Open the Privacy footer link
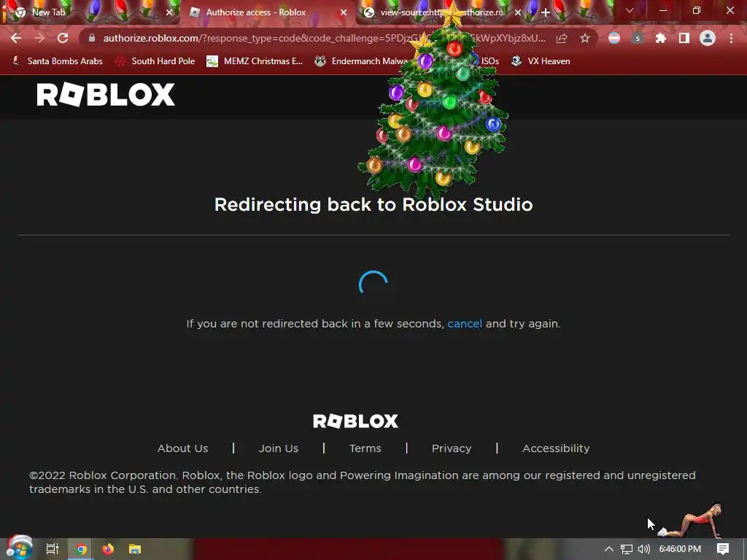Viewport: 747px width, 560px height. 452,448
